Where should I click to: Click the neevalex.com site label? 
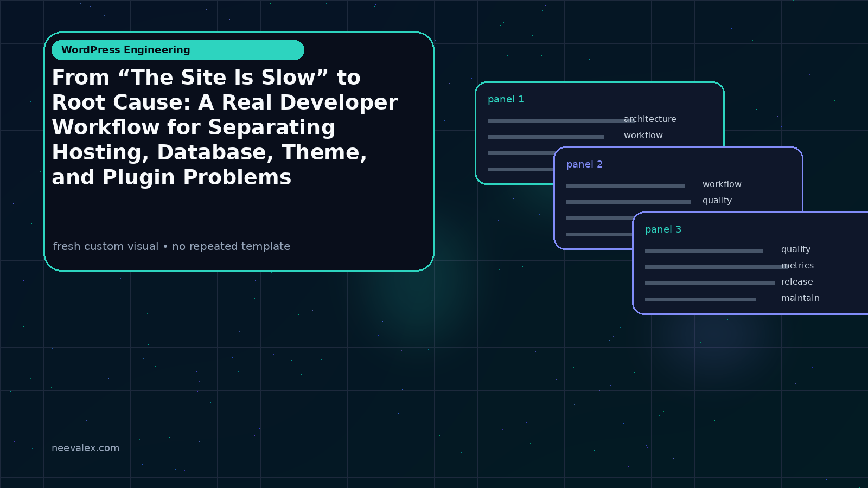tap(85, 448)
